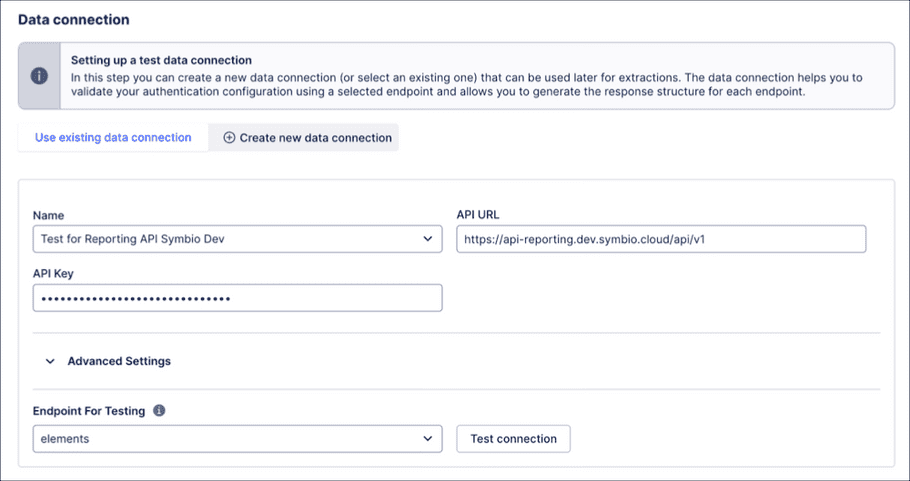Click the Setting up a test data connection title

161,61
